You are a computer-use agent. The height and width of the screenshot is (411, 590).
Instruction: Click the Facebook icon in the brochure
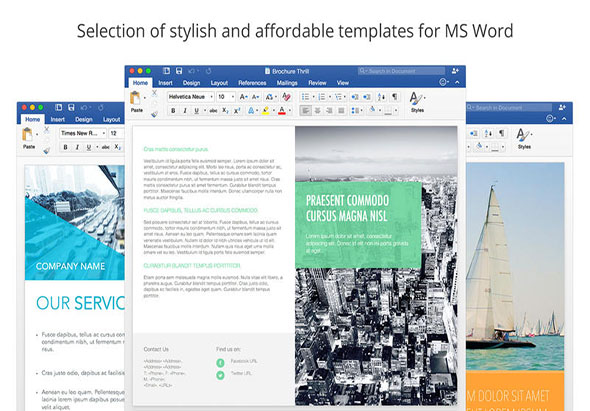(x=220, y=363)
